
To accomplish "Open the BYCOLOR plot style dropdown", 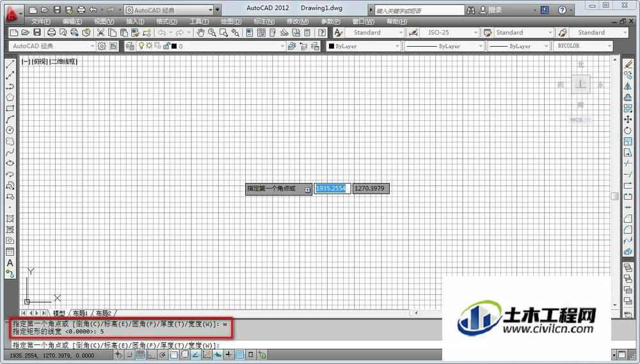I will [609, 46].
